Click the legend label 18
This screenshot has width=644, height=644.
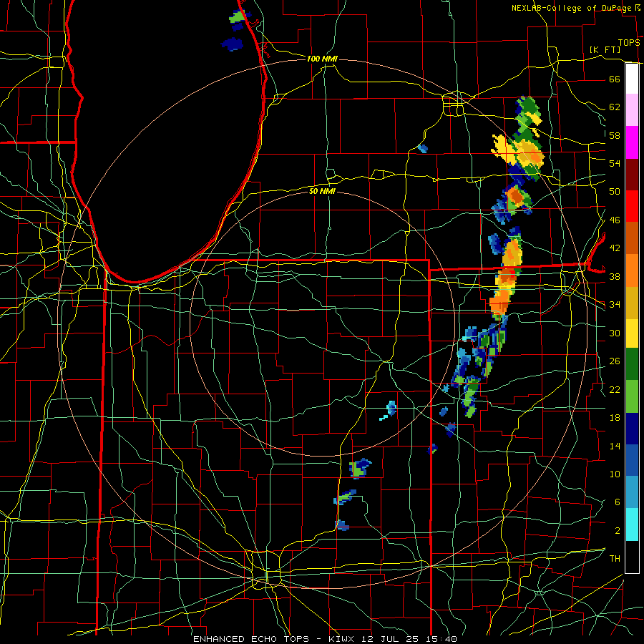point(615,418)
